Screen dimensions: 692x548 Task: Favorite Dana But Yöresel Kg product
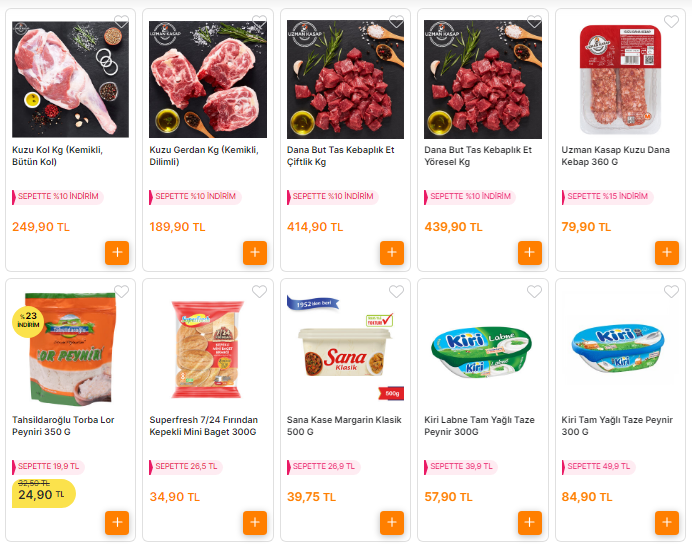pos(534,21)
